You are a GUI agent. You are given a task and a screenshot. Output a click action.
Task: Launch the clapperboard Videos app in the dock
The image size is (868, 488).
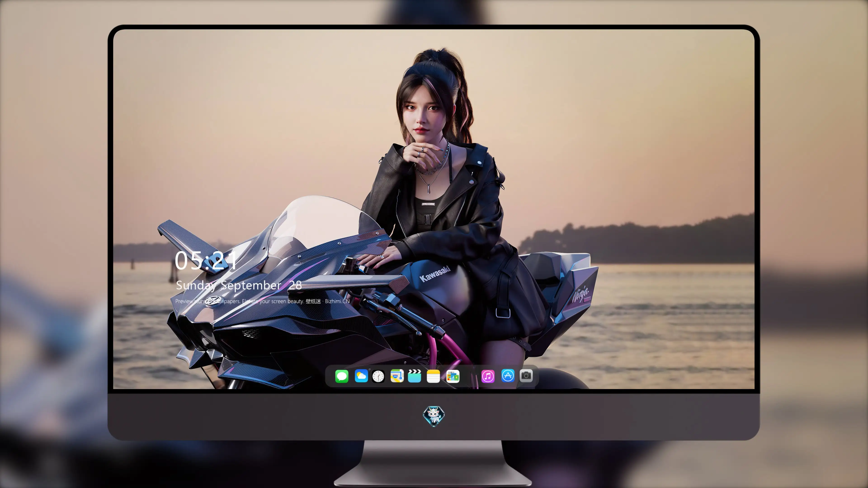click(x=415, y=376)
